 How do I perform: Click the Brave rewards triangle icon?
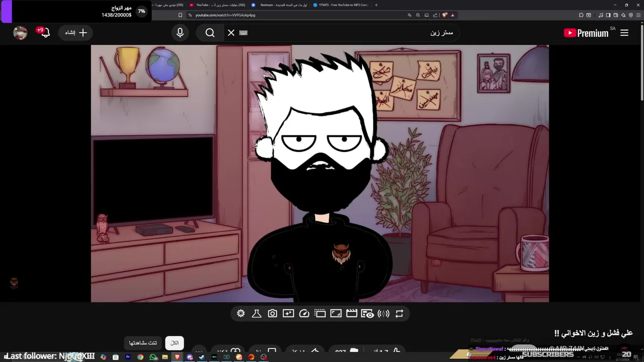tap(453, 15)
